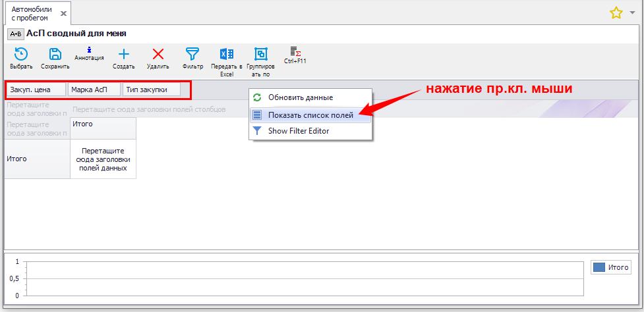
Task: Open Show Filter Editor menu entry
Action: [298, 131]
